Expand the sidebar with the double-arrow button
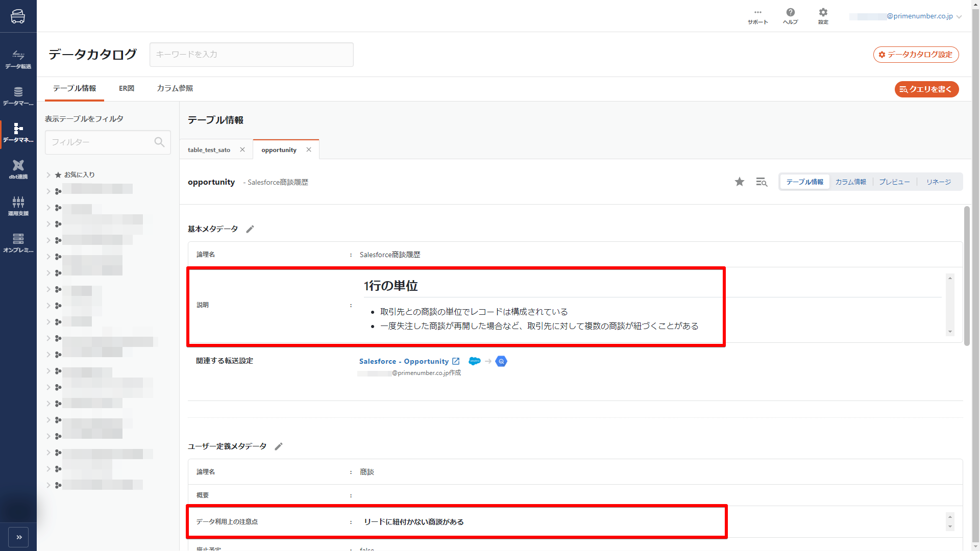Screen dimensions: 980x551 click(x=18, y=537)
